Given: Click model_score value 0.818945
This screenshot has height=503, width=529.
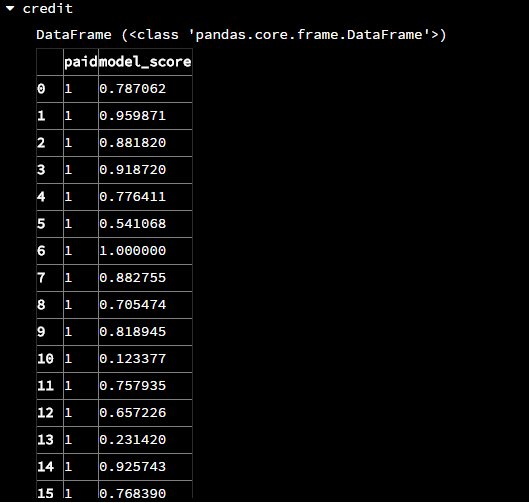Looking at the screenshot, I should point(133,332).
